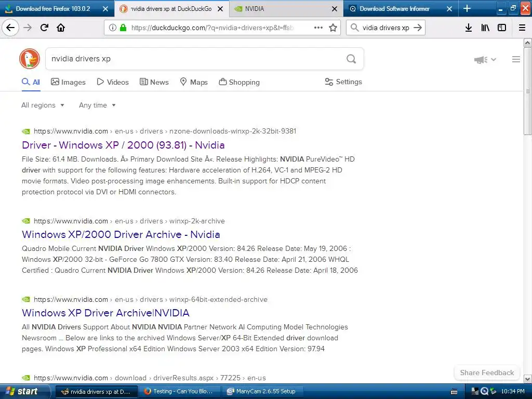Open the Windows Start menu

(25, 391)
